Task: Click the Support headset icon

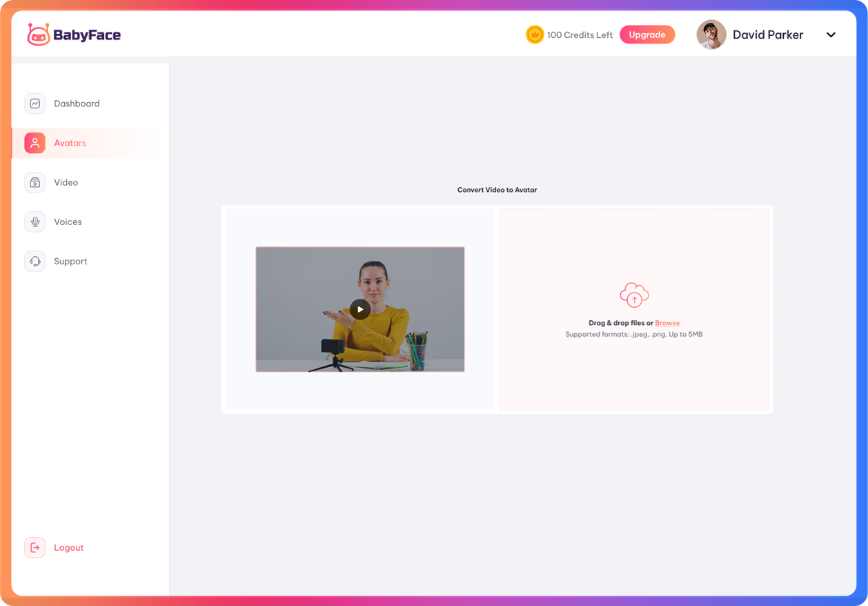Action: (35, 261)
